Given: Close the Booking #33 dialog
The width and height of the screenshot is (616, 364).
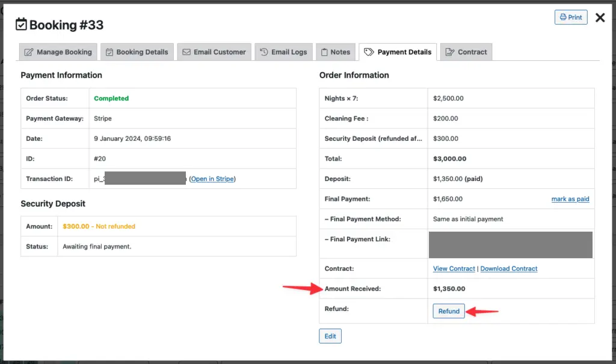Looking at the screenshot, I should pyautogui.click(x=600, y=17).
